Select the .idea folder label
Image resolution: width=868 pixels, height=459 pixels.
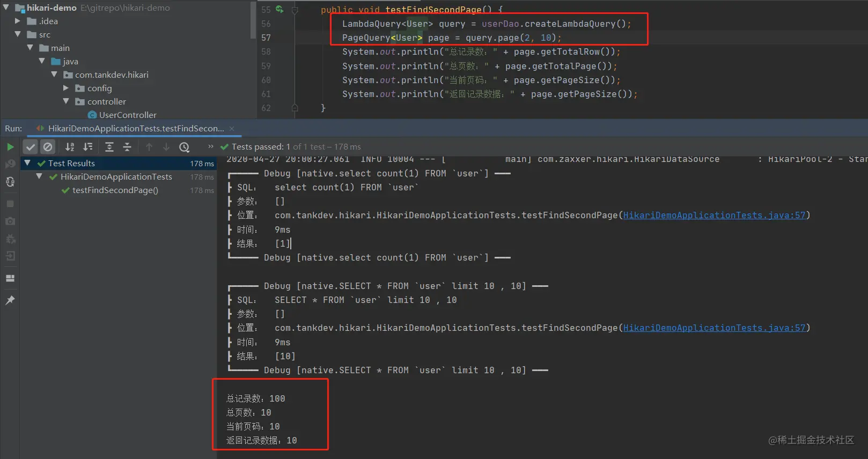click(48, 21)
